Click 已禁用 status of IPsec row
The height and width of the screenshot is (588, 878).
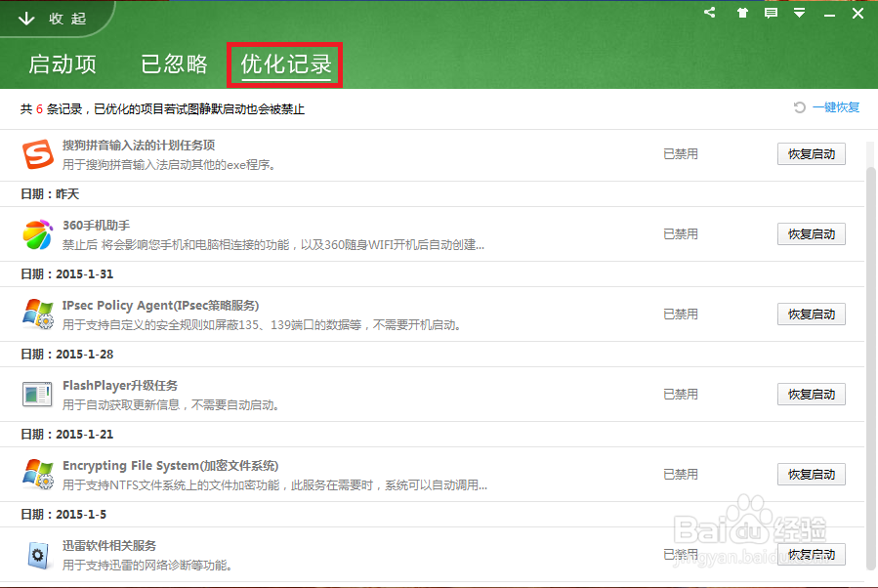(681, 315)
